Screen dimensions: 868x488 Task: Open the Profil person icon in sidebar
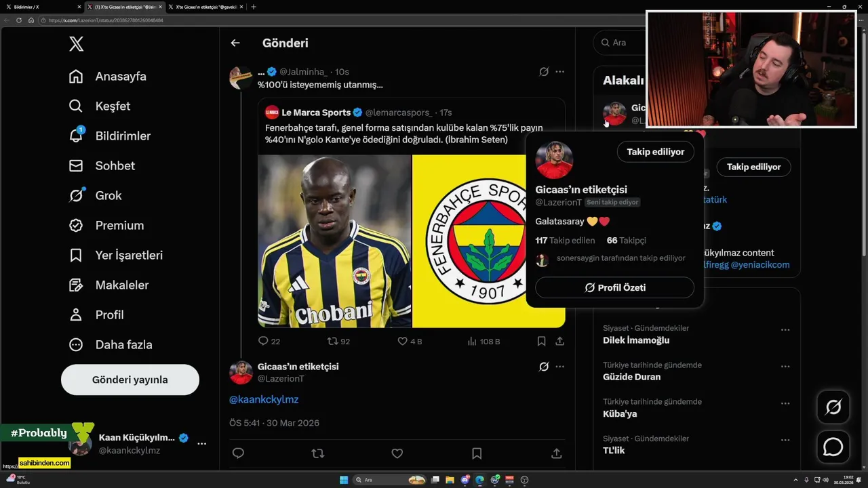click(x=76, y=315)
